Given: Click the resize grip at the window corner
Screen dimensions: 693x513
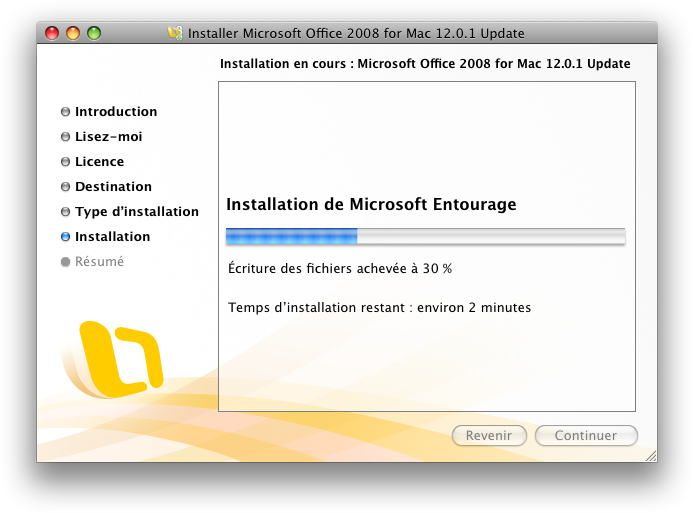Looking at the screenshot, I should [650, 455].
